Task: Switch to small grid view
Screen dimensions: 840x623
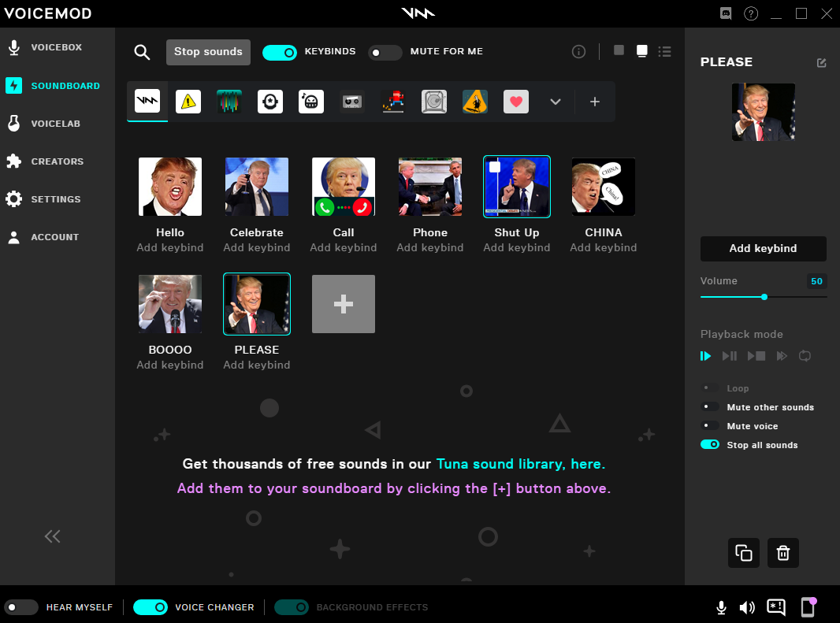Action: [x=619, y=50]
